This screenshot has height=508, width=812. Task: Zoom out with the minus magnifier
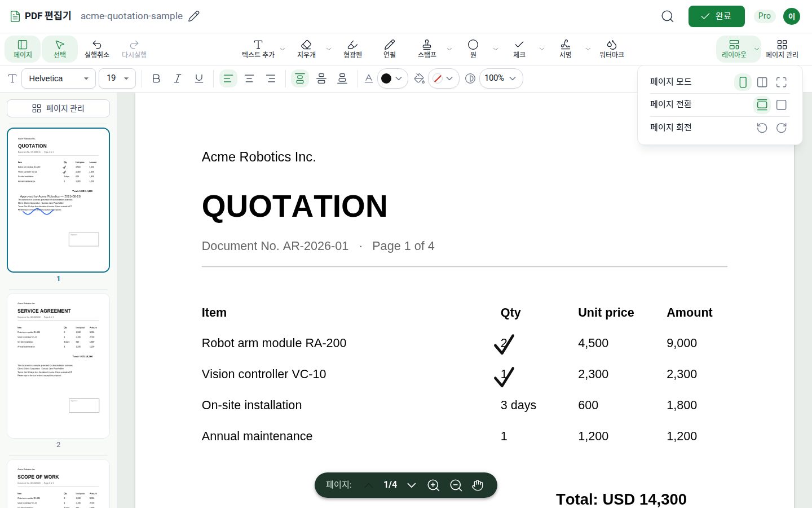[x=456, y=485]
